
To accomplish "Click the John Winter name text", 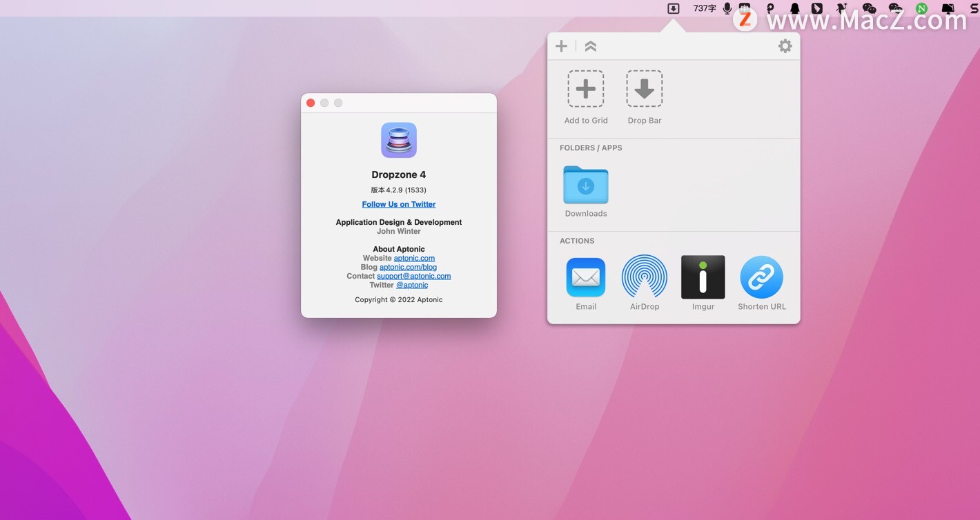I will click(x=399, y=231).
